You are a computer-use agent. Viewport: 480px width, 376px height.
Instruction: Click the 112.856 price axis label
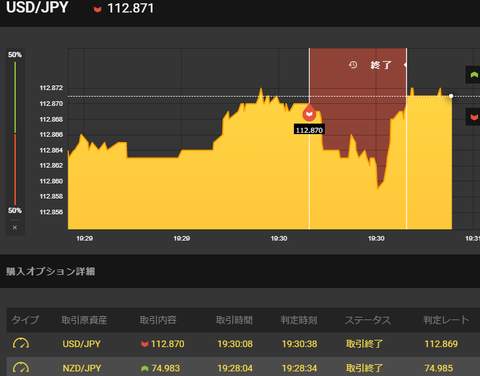[x=51, y=212]
